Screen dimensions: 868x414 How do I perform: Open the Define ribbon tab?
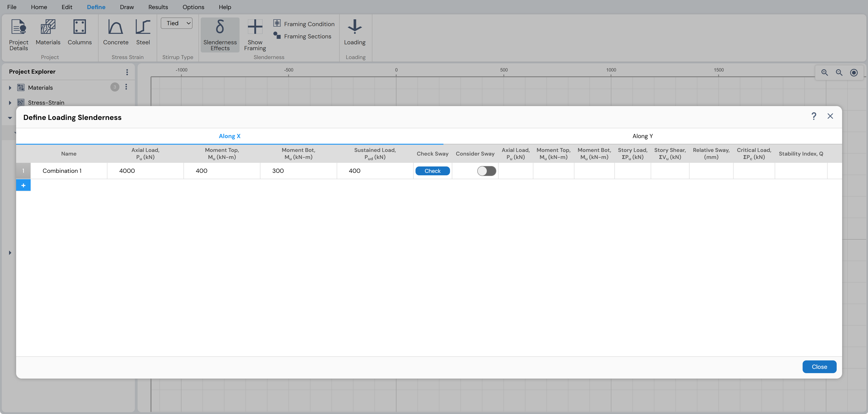[x=96, y=7]
